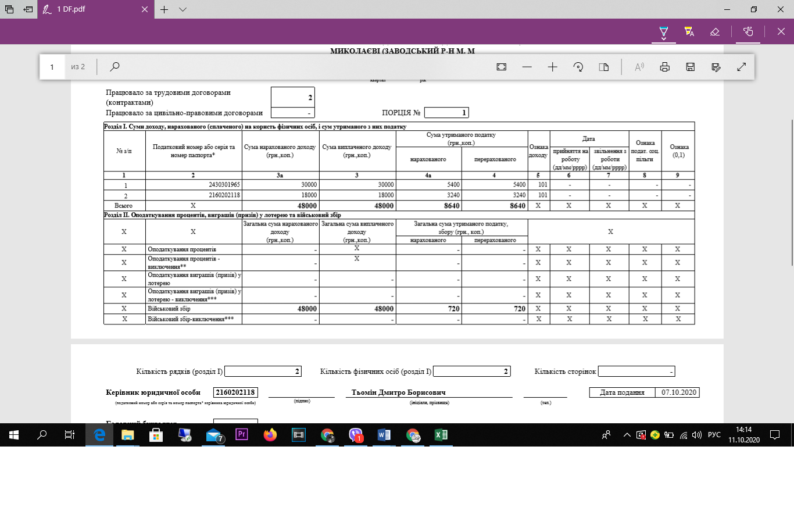Click the Save as icon with pencil
This screenshot has width=794, height=532.
click(716, 67)
